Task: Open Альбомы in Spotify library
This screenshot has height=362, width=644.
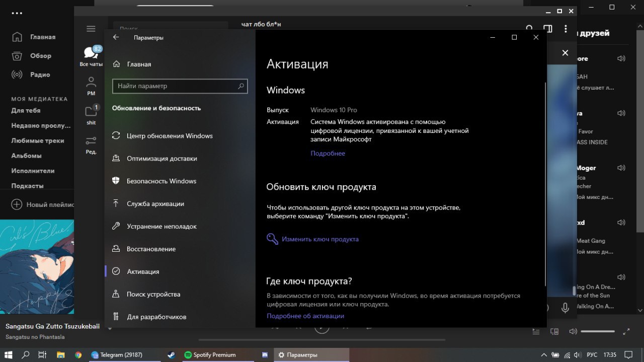Action: pos(26,156)
